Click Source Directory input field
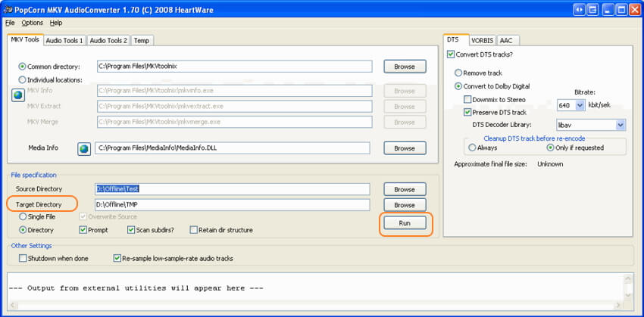The width and height of the screenshot is (644, 317). (x=233, y=189)
